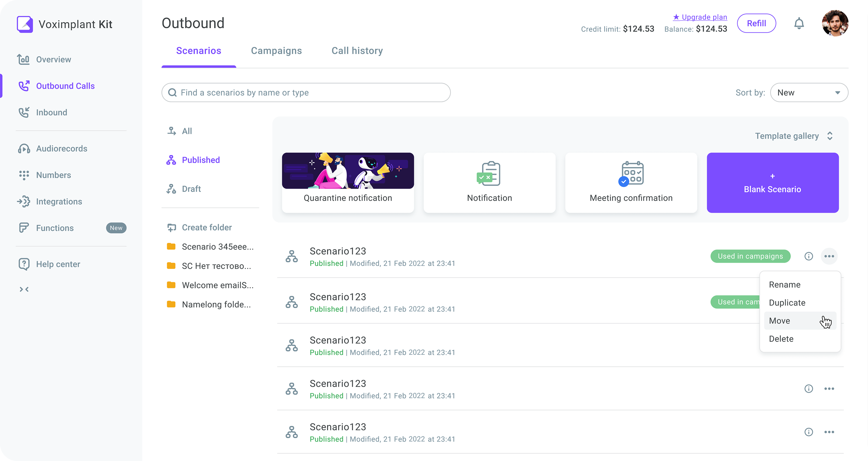Focus the find scenarios search field
Image resolution: width=868 pixels, height=461 pixels.
[306, 92]
